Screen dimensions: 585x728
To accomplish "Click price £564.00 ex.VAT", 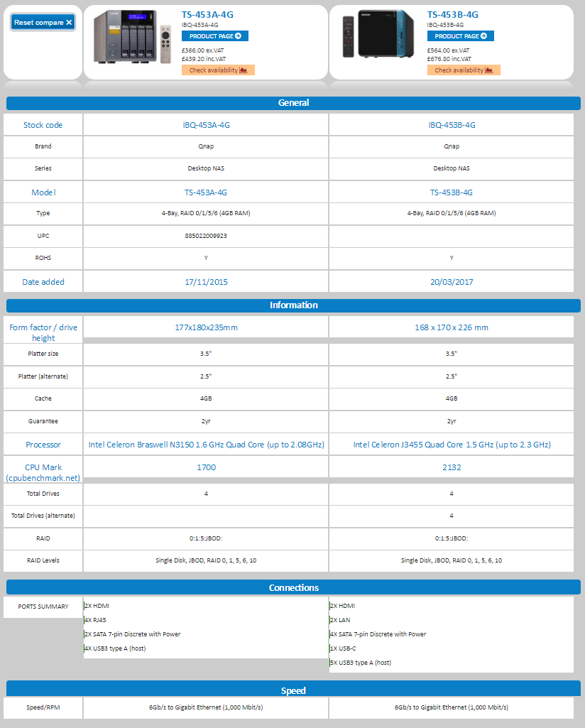I will click(x=448, y=50).
